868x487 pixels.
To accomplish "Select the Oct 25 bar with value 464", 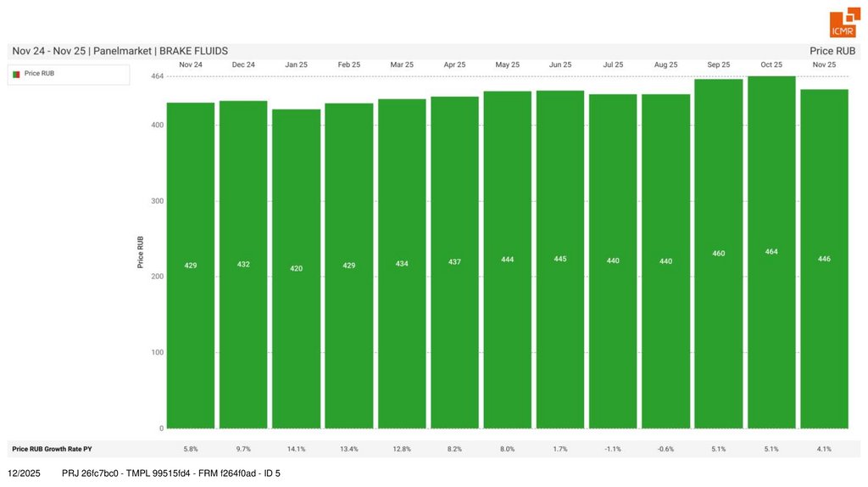I will click(x=771, y=252).
